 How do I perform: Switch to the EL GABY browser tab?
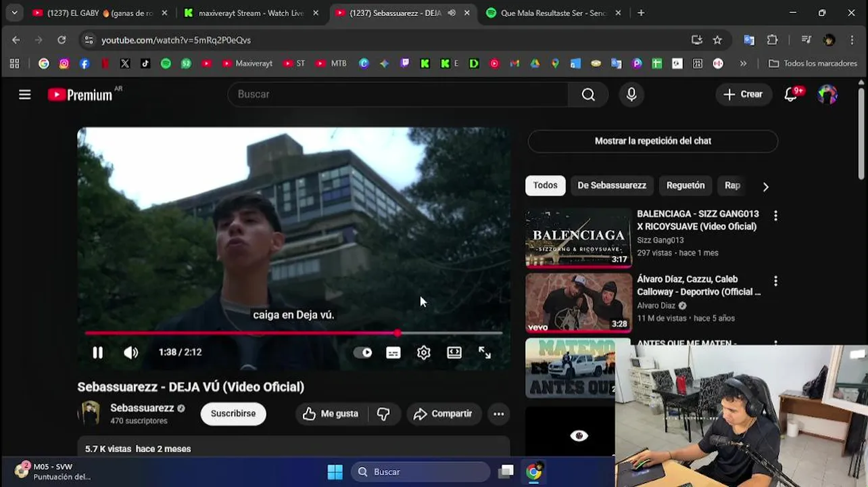[99, 13]
